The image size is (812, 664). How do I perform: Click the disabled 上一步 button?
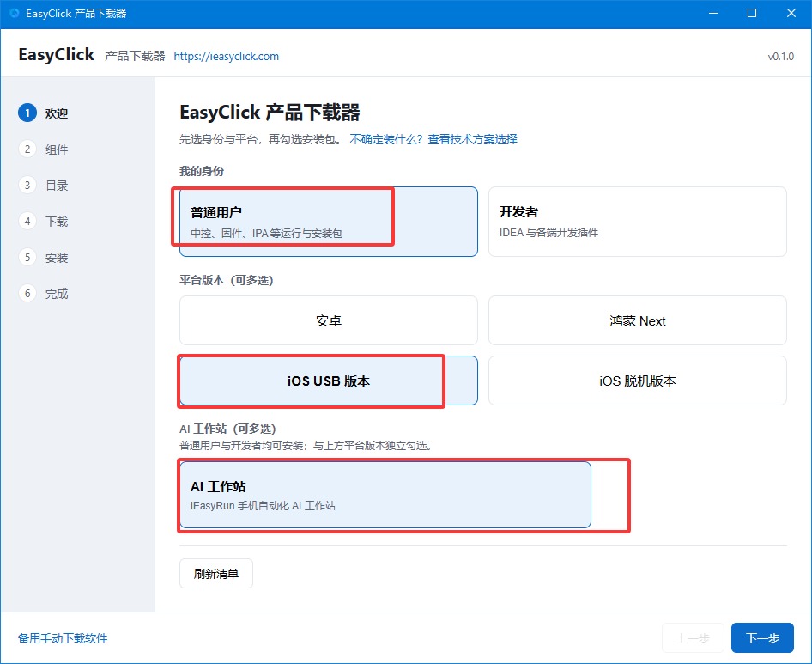pos(693,637)
